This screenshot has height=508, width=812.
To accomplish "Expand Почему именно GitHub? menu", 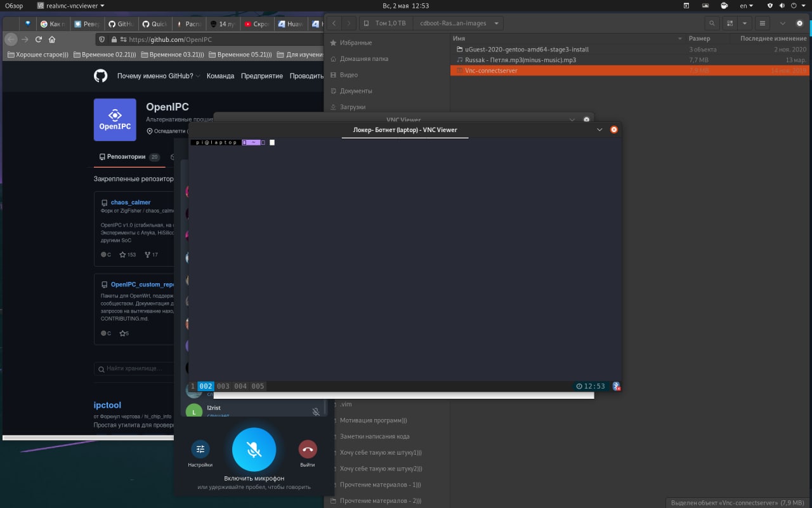I will coord(159,76).
